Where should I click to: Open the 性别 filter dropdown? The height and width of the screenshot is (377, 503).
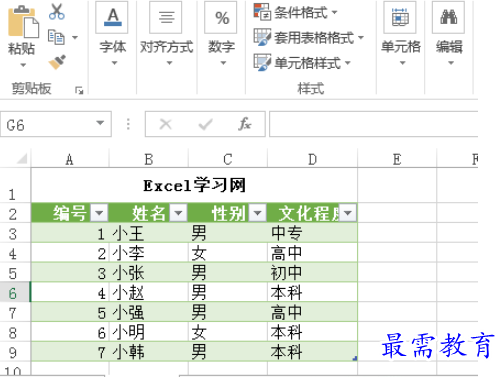(258, 213)
